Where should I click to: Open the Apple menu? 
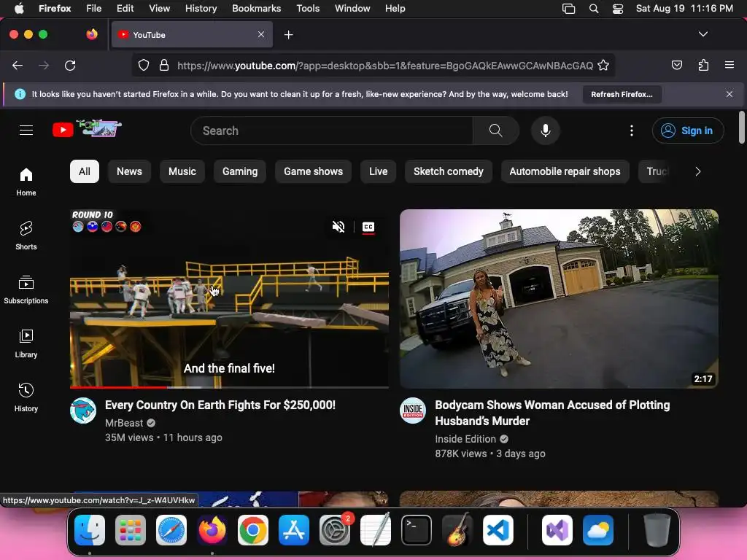[19, 9]
